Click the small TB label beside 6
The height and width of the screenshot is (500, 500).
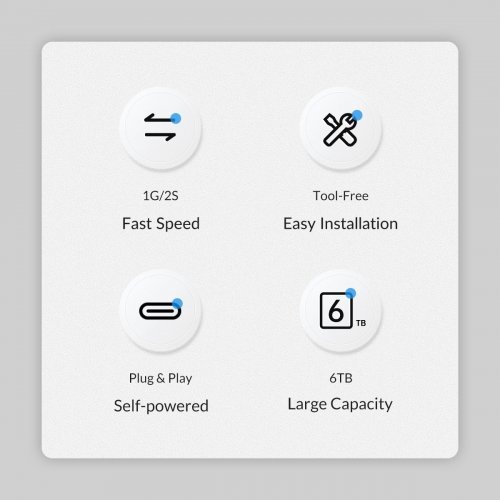click(361, 323)
